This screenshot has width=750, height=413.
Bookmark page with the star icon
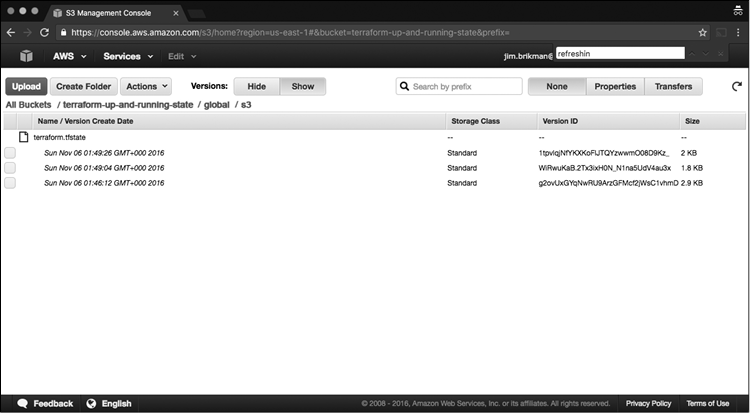pyautogui.click(x=703, y=32)
